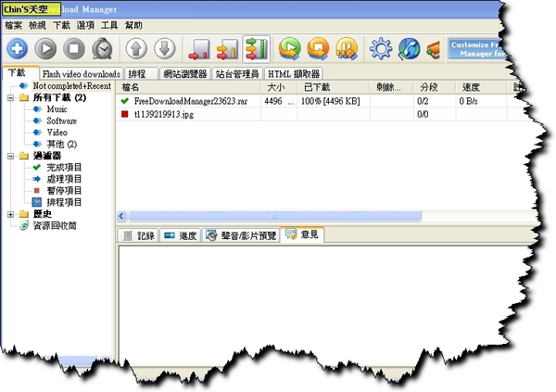Viewport: 556px width, 392px height.
Task: Select the 所有下載 (2) folder
Action: [x=59, y=97]
